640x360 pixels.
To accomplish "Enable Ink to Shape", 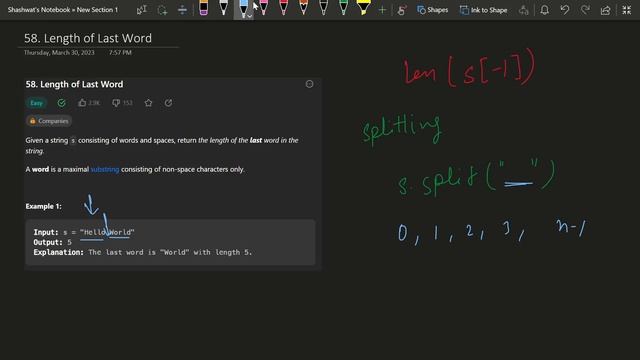I will coord(483,10).
